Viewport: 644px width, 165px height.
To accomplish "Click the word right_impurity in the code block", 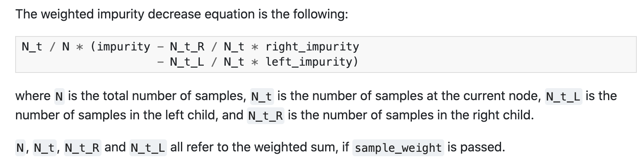I will [312, 47].
